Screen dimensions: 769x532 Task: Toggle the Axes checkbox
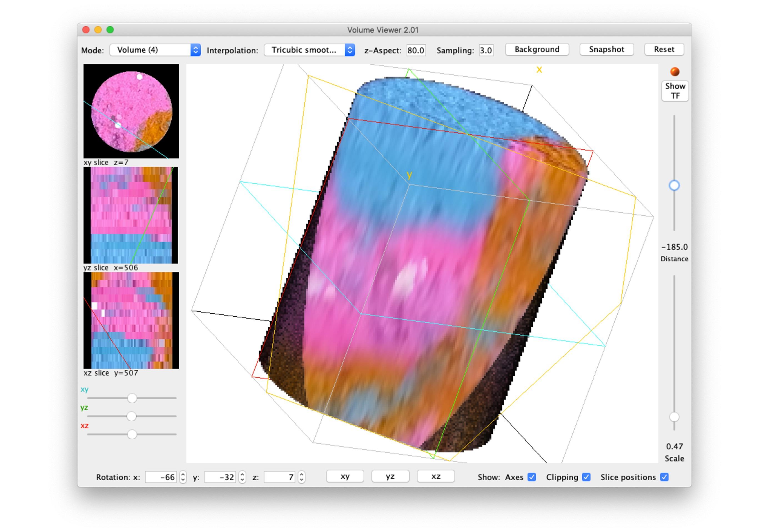532,477
